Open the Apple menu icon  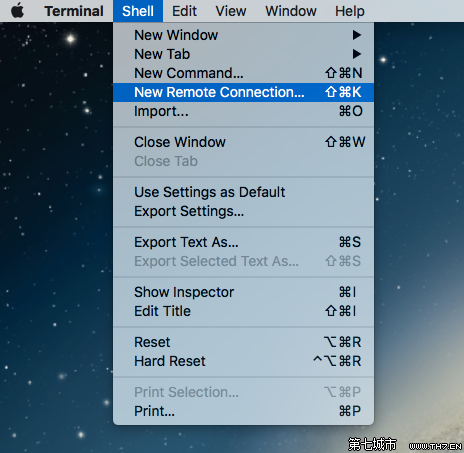18,11
